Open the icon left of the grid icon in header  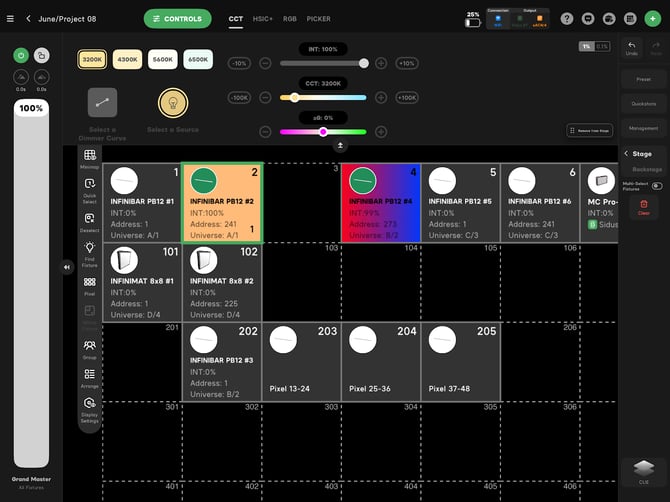[x=609, y=19]
